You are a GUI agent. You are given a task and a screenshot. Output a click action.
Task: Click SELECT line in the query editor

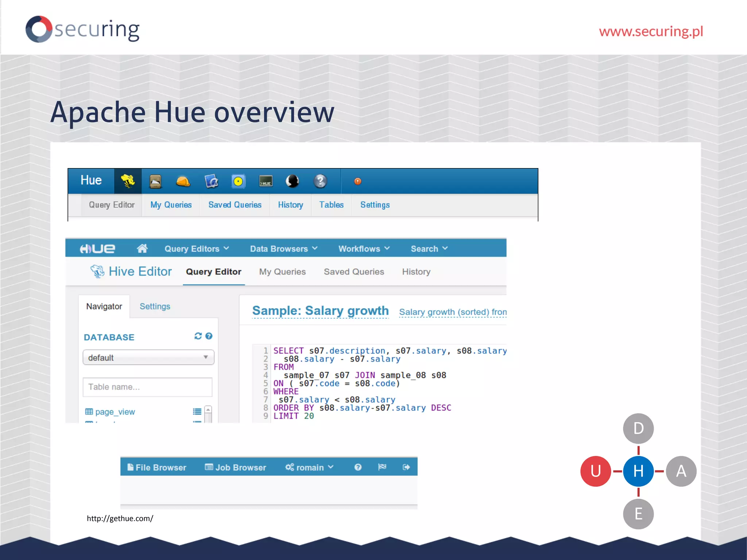point(390,351)
